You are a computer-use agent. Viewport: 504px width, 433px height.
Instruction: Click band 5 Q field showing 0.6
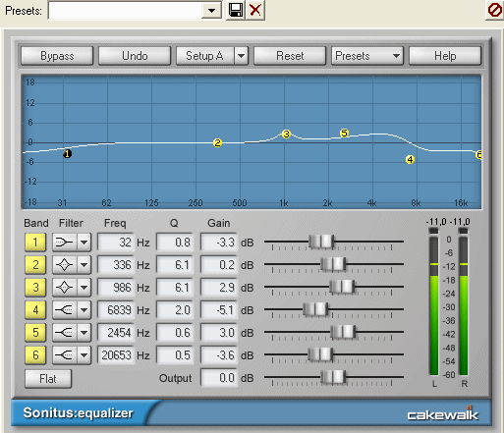point(175,333)
